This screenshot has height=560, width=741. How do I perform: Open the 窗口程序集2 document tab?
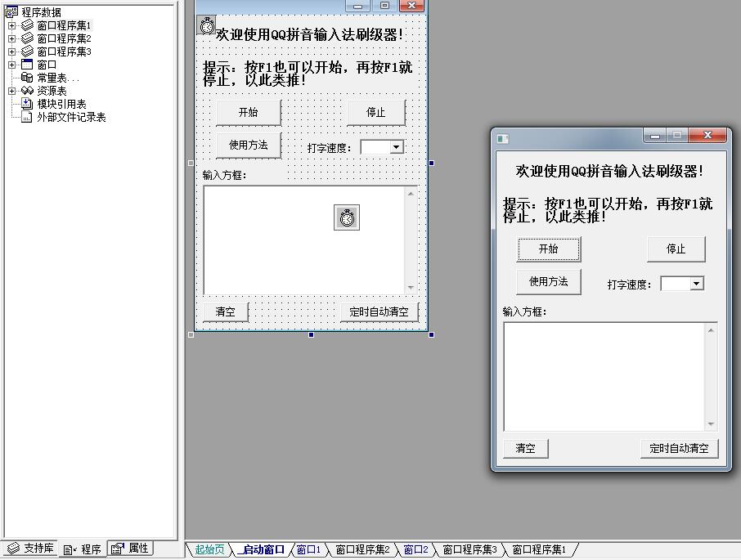pos(362,549)
